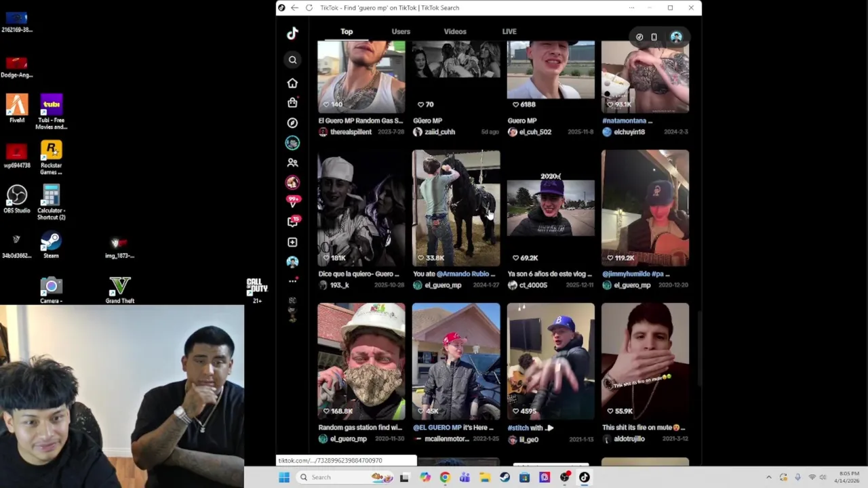Go to the Home feed icon

pos(292,83)
